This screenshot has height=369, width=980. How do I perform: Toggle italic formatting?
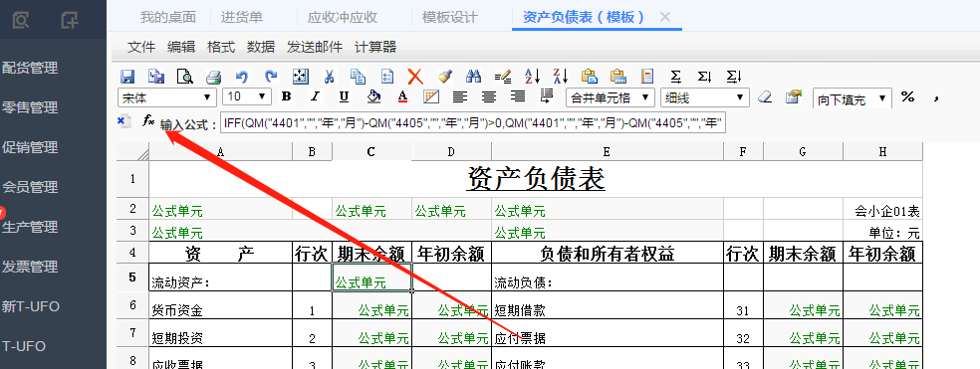click(x=315, y=96)
